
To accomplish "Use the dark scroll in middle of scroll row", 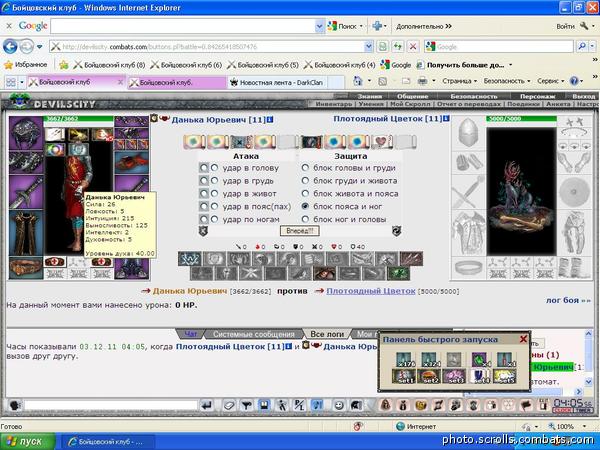I will [x=312, y=142].
